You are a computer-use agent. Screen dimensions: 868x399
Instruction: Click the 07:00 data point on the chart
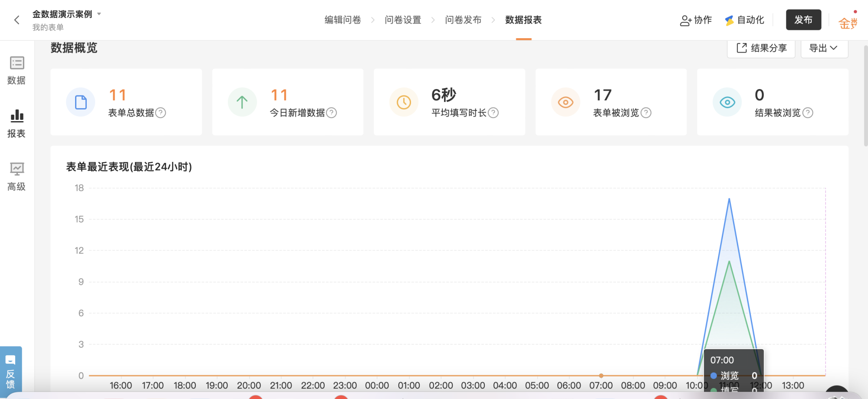click(601, 376)
